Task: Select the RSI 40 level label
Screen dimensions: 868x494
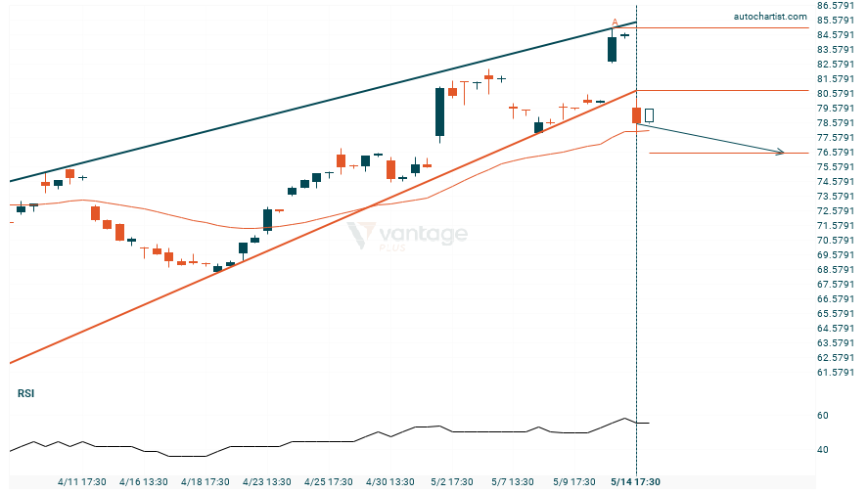Action: [x=823, y=450]
